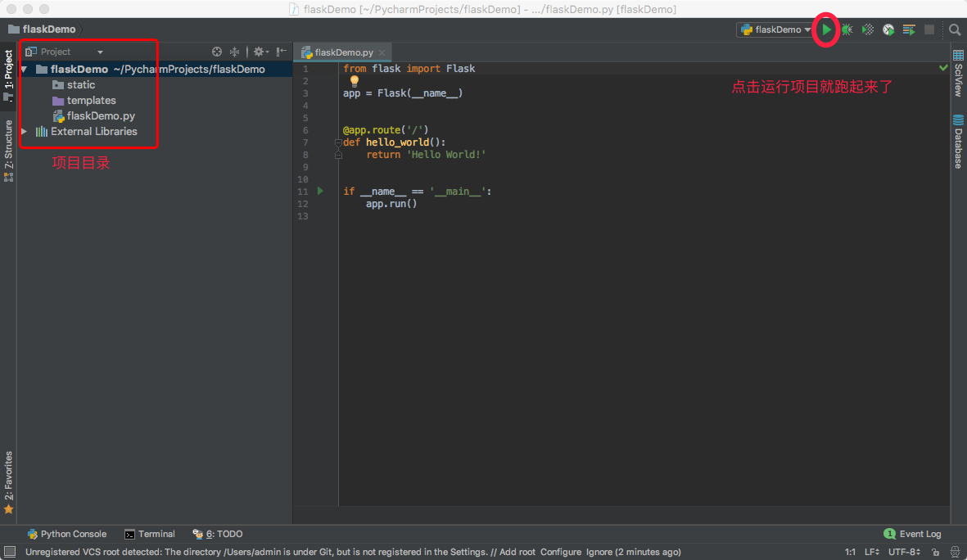The height and width of the screenshot is (560, 967).
Task: Click the Event Log button
Action: (x=913, y=534)
